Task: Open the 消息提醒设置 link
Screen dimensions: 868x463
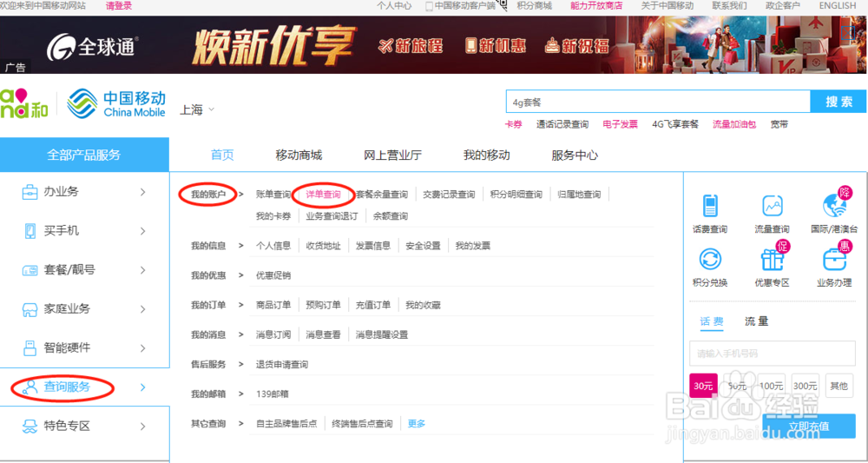Action: tap(382, 335)
